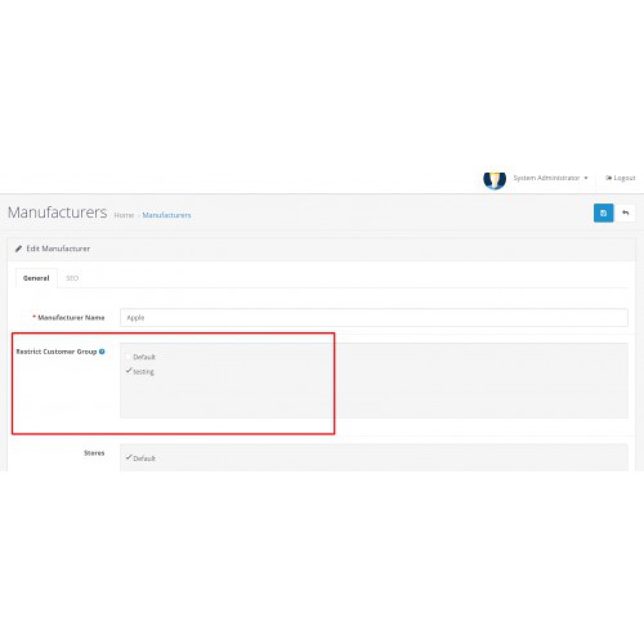Open the System Administrator user menu
Viewport: 644px width, 644px height.
(549, 178)
